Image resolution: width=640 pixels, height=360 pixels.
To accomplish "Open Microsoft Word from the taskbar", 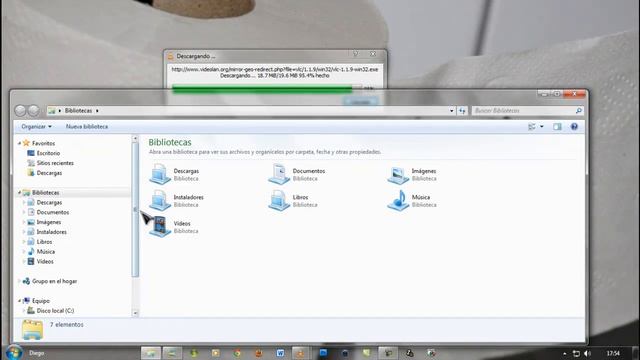I will pyautogui.click(x=280, y=353).
